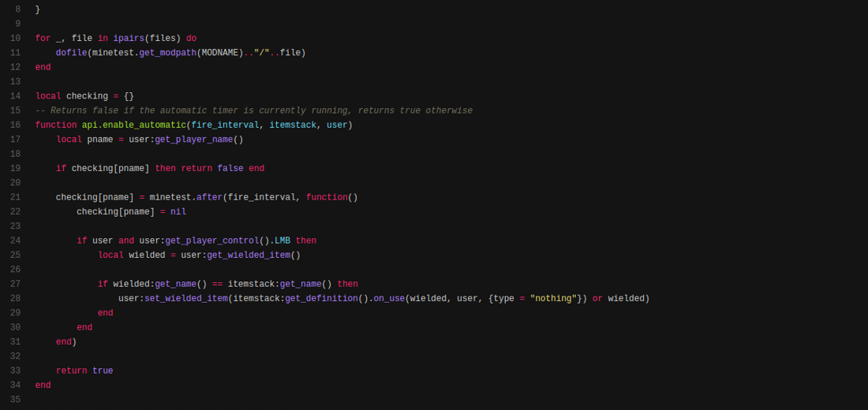Click the 'fire_interval' parameter on line 16
The image size is (868, 410).
tap(225, 125)
